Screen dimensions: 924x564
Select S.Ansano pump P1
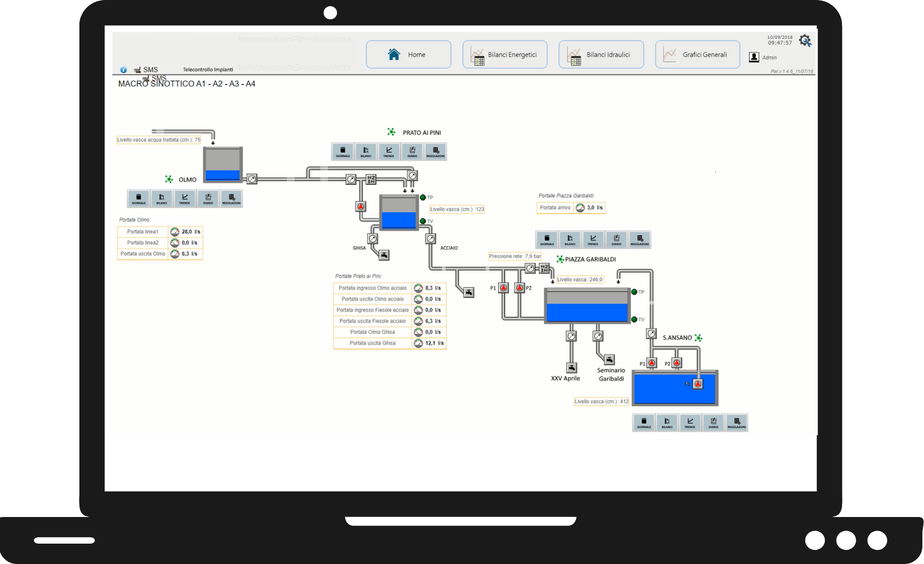[x=652, y=363]
